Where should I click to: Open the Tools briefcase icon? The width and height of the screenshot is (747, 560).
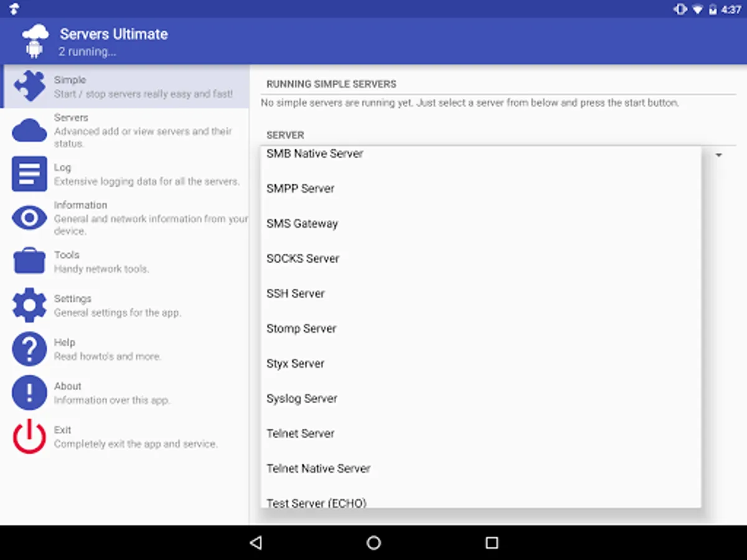tap(29, 261)
